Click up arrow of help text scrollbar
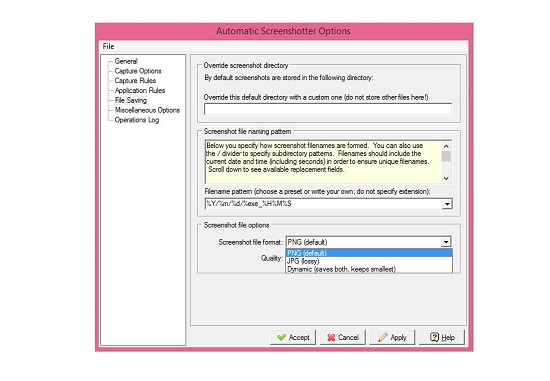Image resolution: width=550 pixels, height=381 pixels. click(446, 146)
